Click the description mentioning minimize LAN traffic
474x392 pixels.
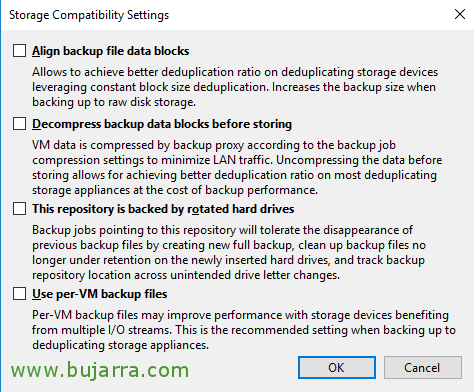point(237,167)
